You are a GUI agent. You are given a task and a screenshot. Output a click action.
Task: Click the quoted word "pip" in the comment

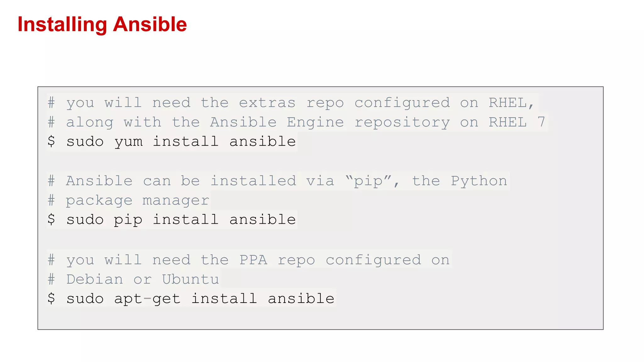(x=368, y=181)
